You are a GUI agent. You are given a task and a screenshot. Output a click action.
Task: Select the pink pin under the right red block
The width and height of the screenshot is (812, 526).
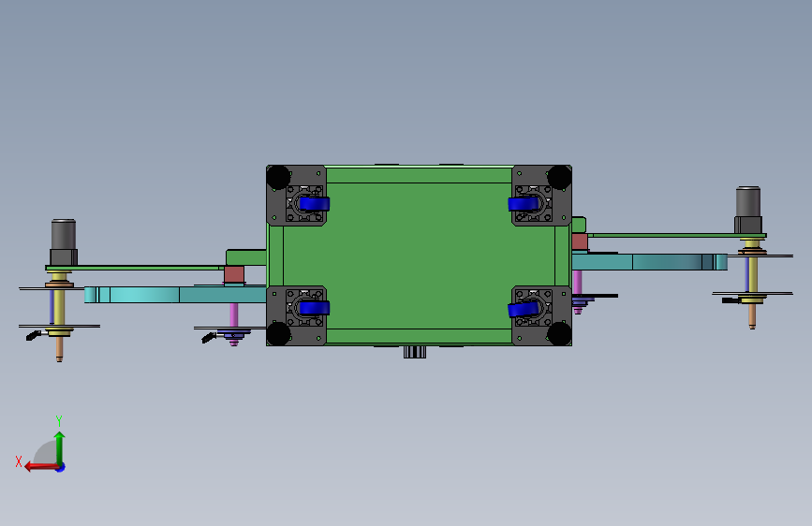click(x=578, y=282)
